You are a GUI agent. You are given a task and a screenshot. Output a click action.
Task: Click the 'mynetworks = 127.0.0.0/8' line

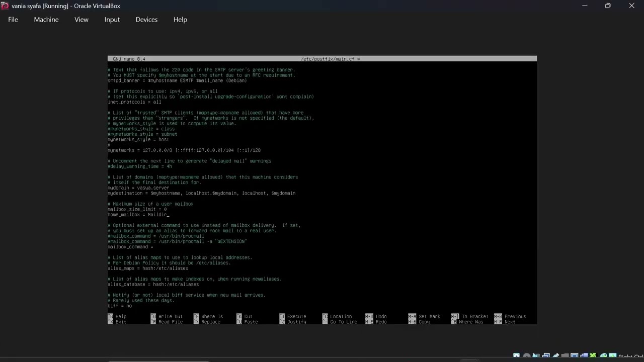(x=184, y=150)
